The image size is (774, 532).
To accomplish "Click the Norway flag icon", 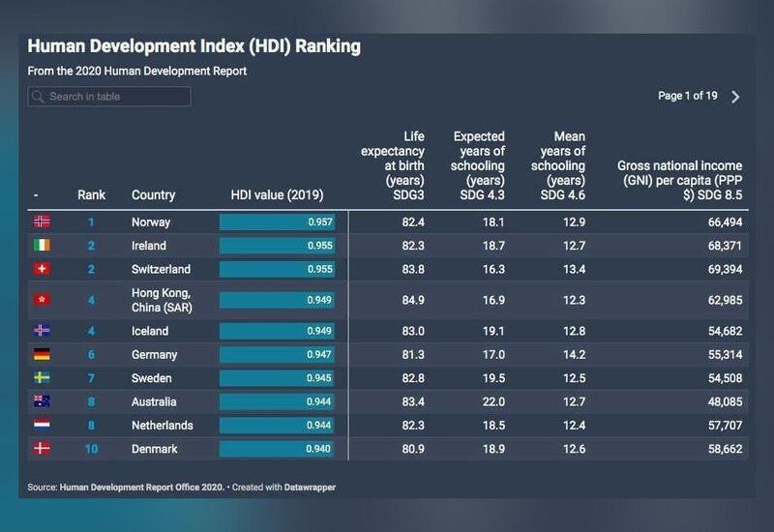I will (42, 222).
